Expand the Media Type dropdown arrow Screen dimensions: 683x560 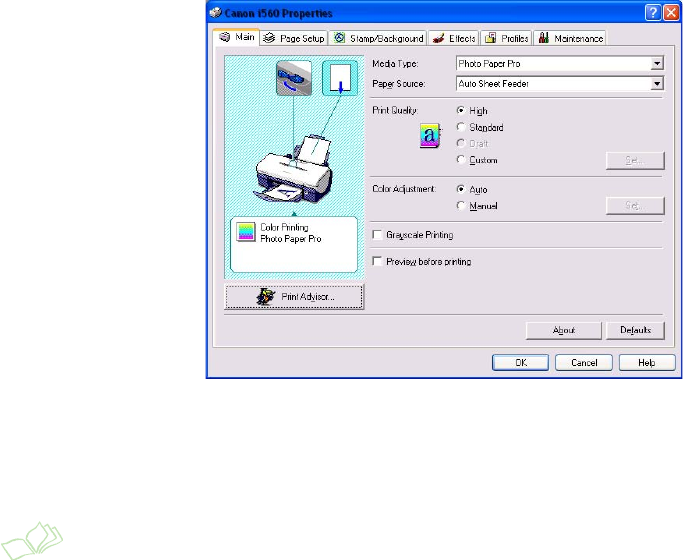657,64
